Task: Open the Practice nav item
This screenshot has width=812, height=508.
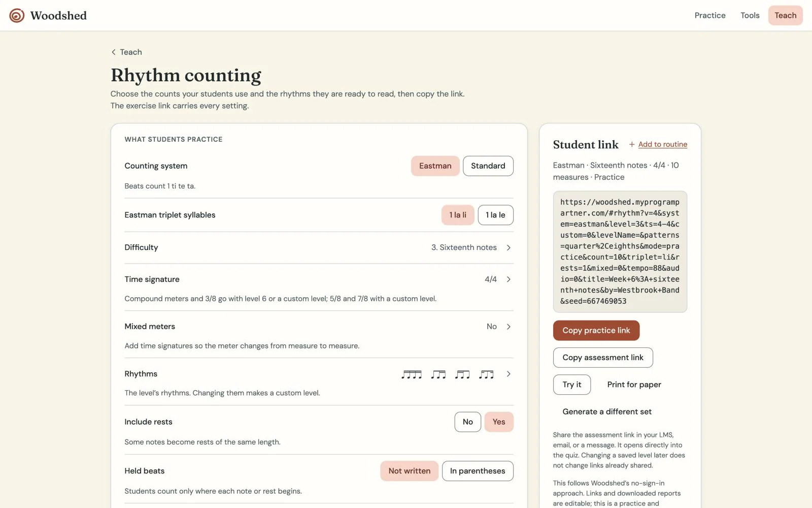Action: coord(710,15)
